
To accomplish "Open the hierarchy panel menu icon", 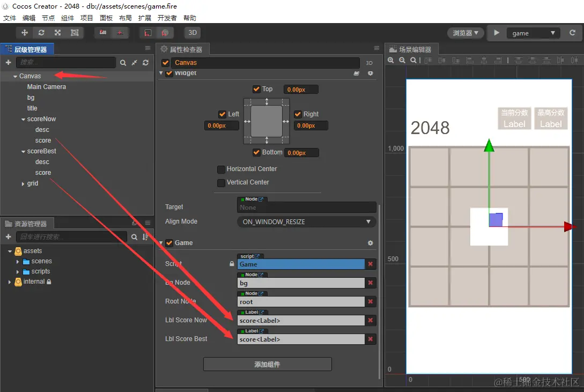I will coord(147,48).
